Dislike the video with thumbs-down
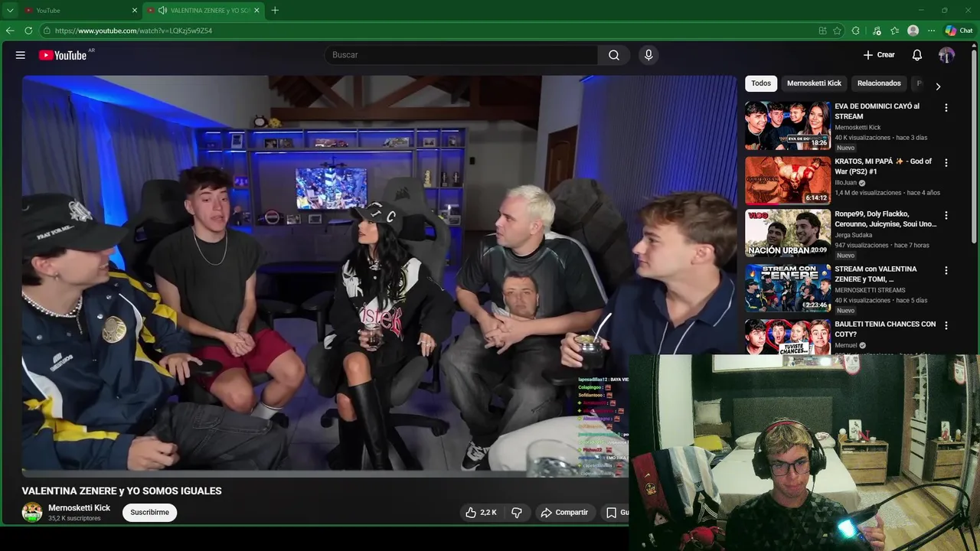 tap(517, 513)
